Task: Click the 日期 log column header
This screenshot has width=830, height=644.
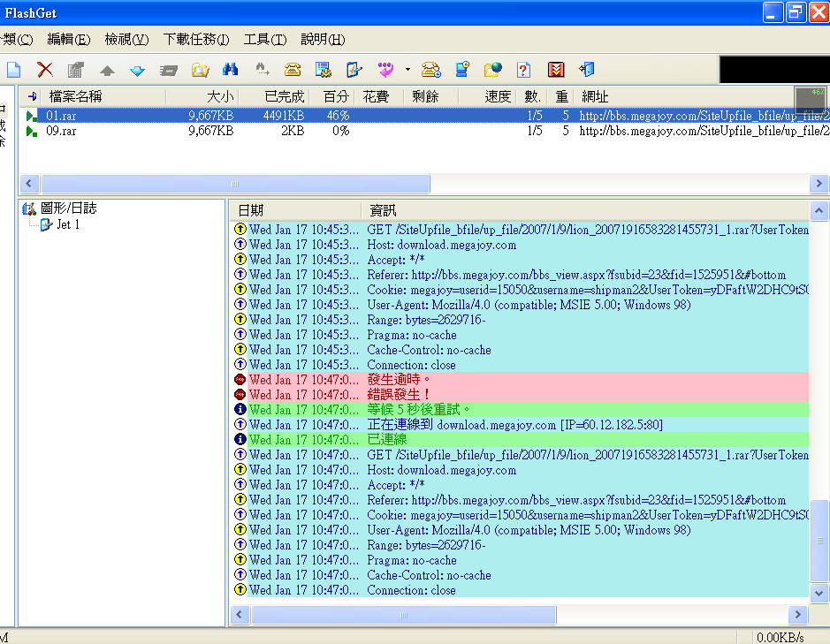Action: (x=295, y=210)
